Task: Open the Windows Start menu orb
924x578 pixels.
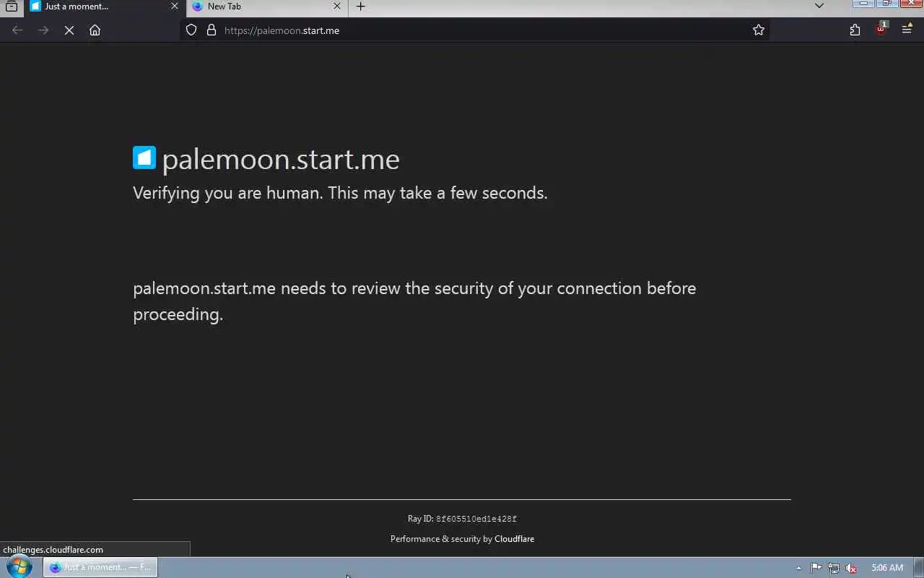Action: point(19,567)
